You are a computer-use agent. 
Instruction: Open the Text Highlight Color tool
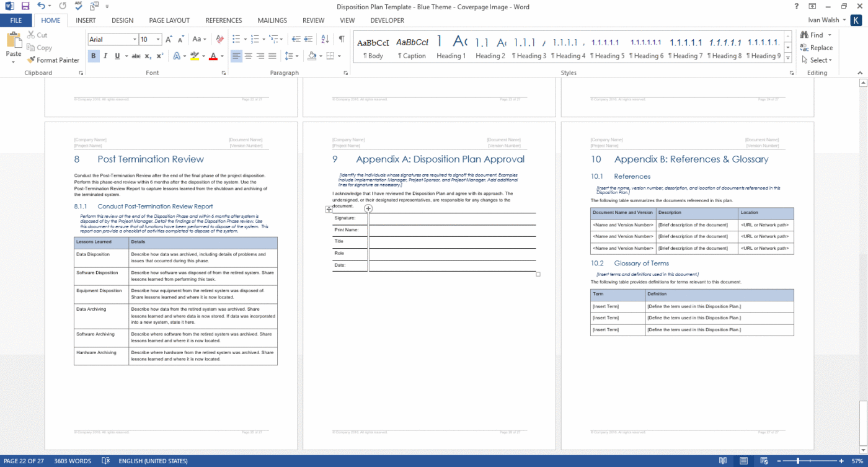194,56
